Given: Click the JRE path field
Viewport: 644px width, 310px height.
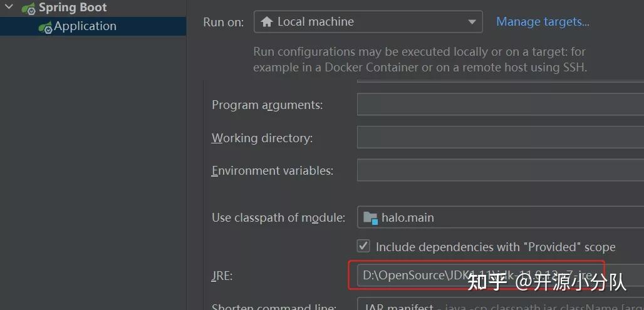Looking at the screenshot, I should pyautogui.click(x=501, y=275).
